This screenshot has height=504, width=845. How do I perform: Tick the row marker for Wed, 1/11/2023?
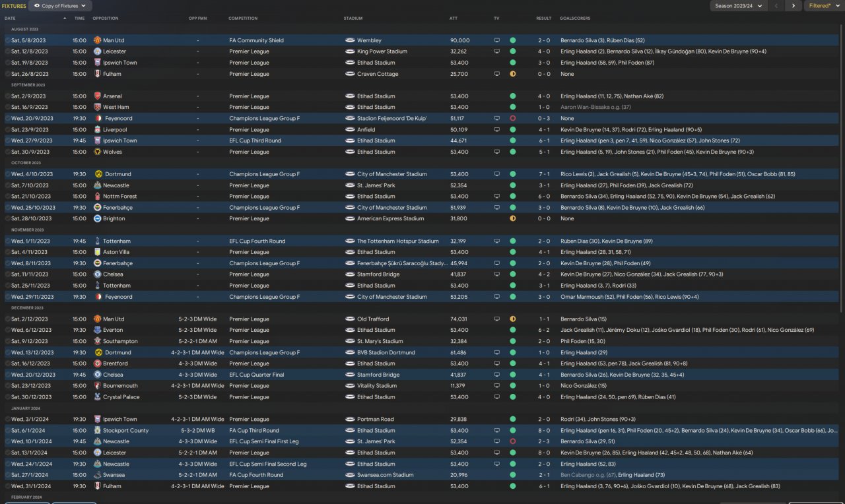(x=8, y=241)
